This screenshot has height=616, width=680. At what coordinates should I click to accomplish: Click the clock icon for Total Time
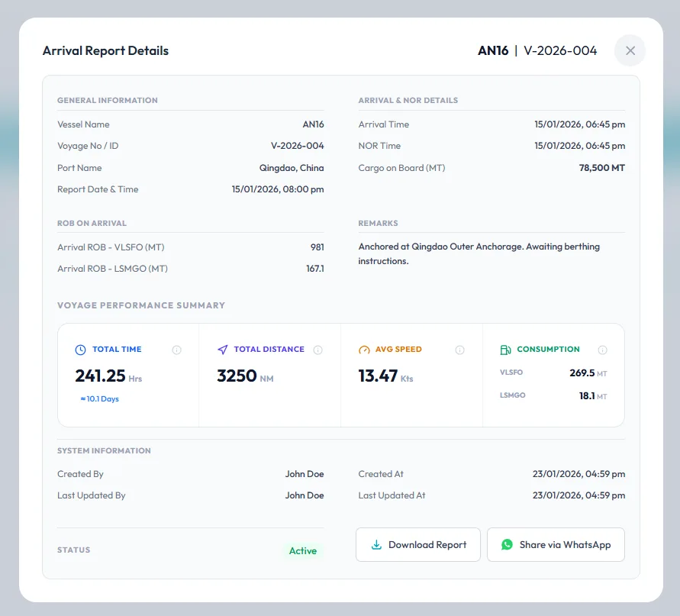[80, 350]
